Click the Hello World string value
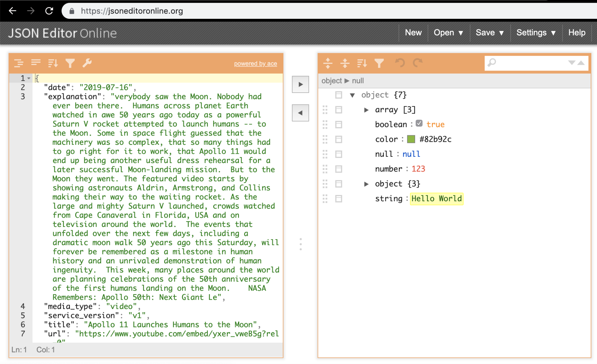This screenshot has height=364, width=597. click(436, 199)
